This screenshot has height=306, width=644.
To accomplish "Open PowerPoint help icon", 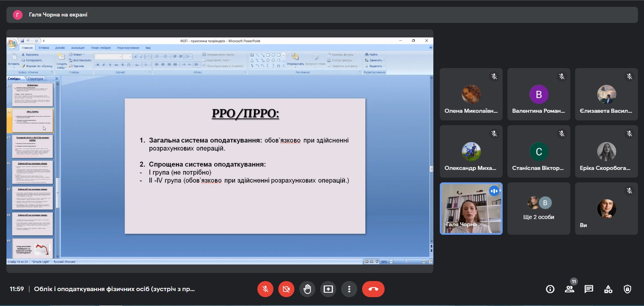I will click(431, 48).
